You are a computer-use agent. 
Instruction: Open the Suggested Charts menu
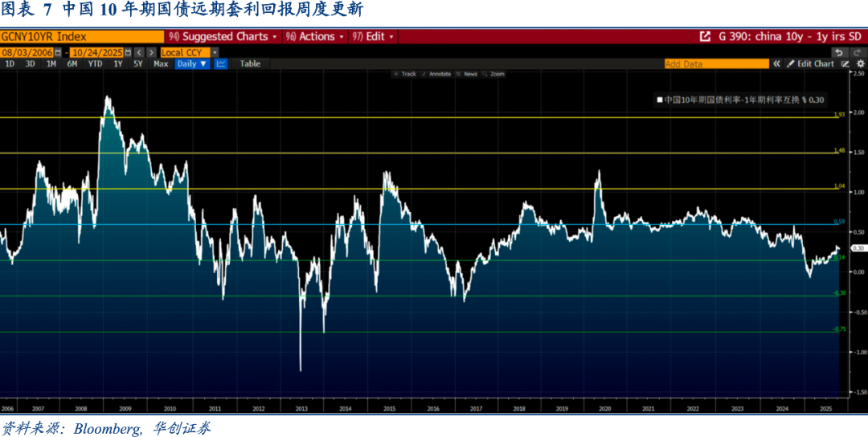(x=223, y=36)
